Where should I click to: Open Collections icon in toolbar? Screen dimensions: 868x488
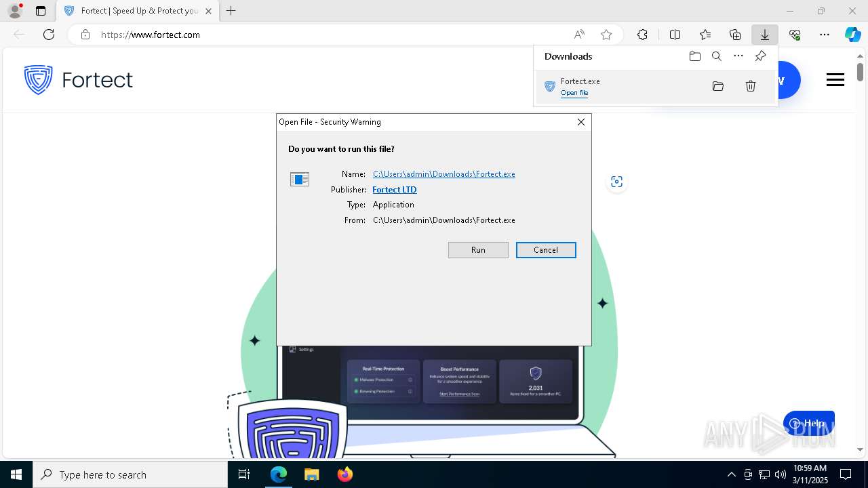pyautogui.click(x=735, y=35)
